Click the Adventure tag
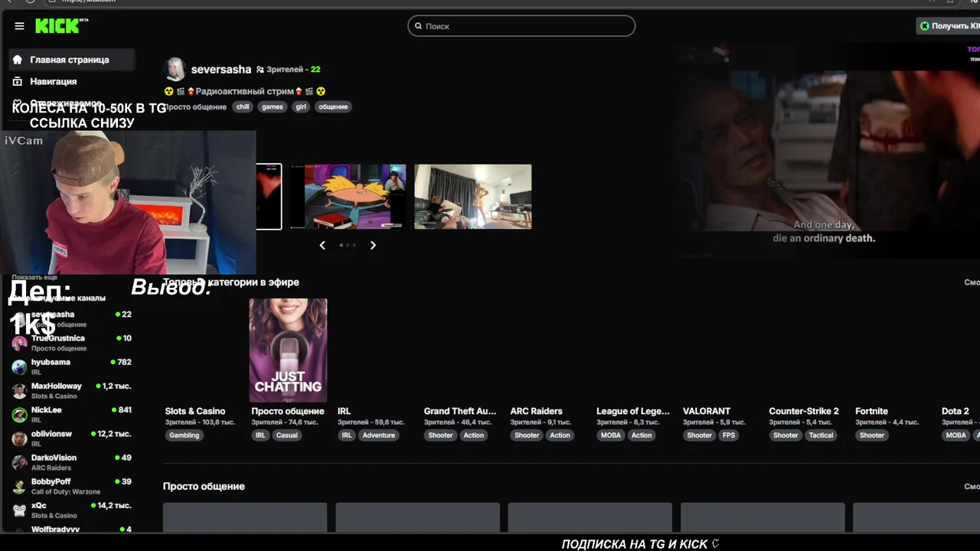The width and height of the screenshot is (980, 551). [x=379, y=435]
